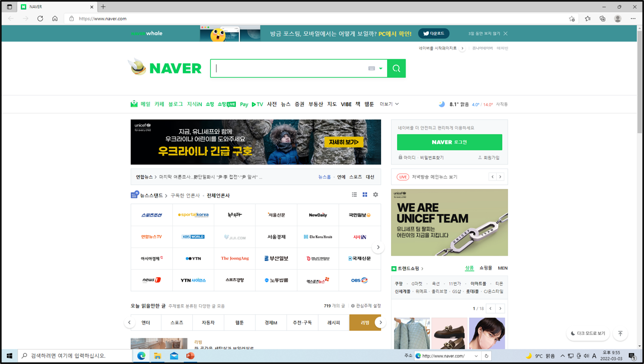644x364 pixels.
Task: Open the TV play icon link
Action: 257,104
